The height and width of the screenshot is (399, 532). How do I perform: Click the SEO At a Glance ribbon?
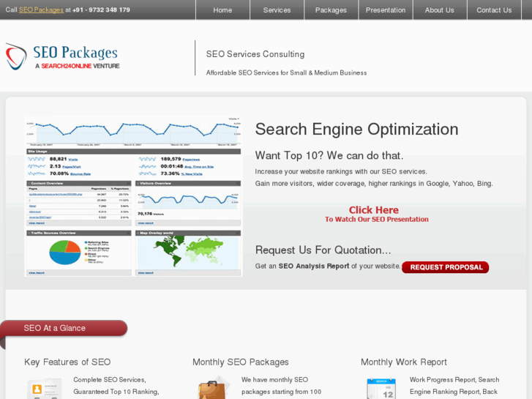pos(64,328)
